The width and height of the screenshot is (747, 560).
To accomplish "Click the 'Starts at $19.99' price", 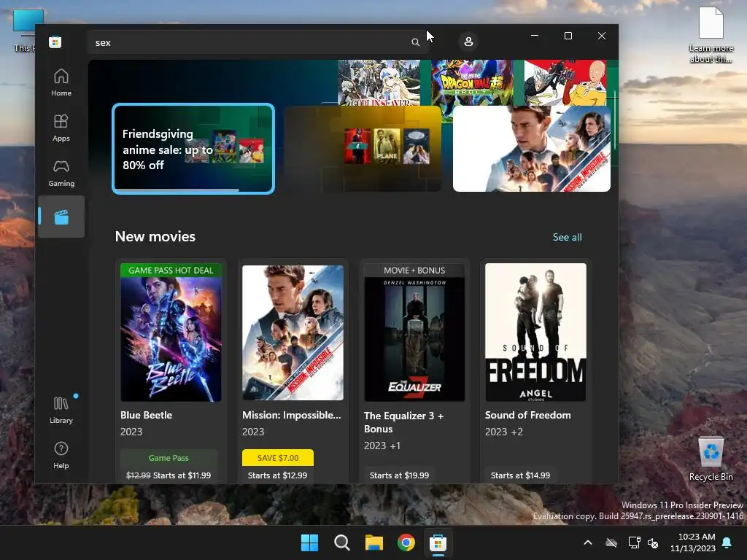I will click(x=399, y=475).
